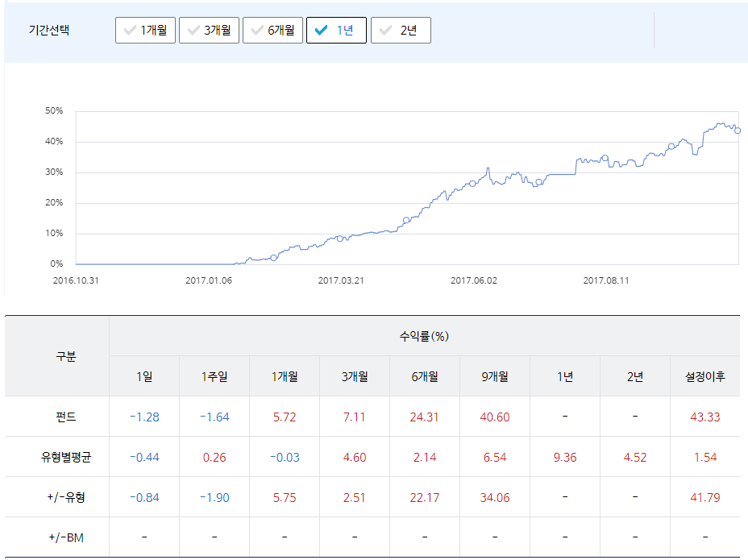Select the 1개월 period option
This screenshot has height=560, width=748.
[x=144, y=30]
